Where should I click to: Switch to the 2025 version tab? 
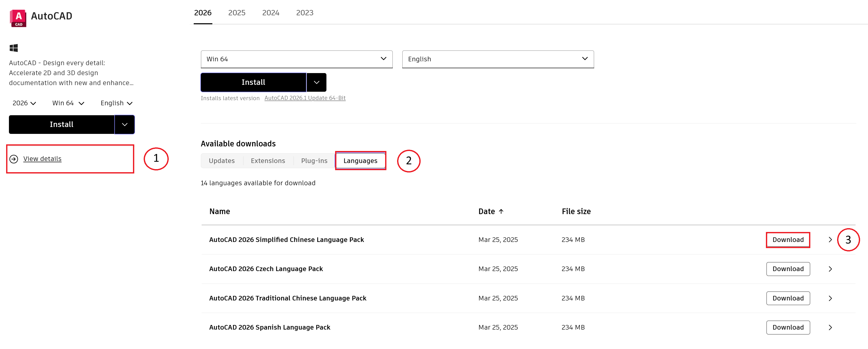click(x=237, y=13)
